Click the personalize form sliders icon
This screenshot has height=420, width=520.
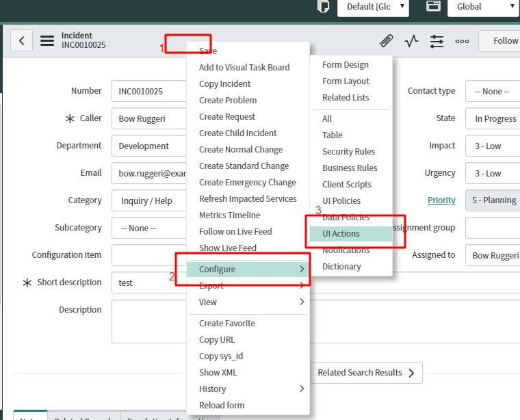tap(437, 41)
